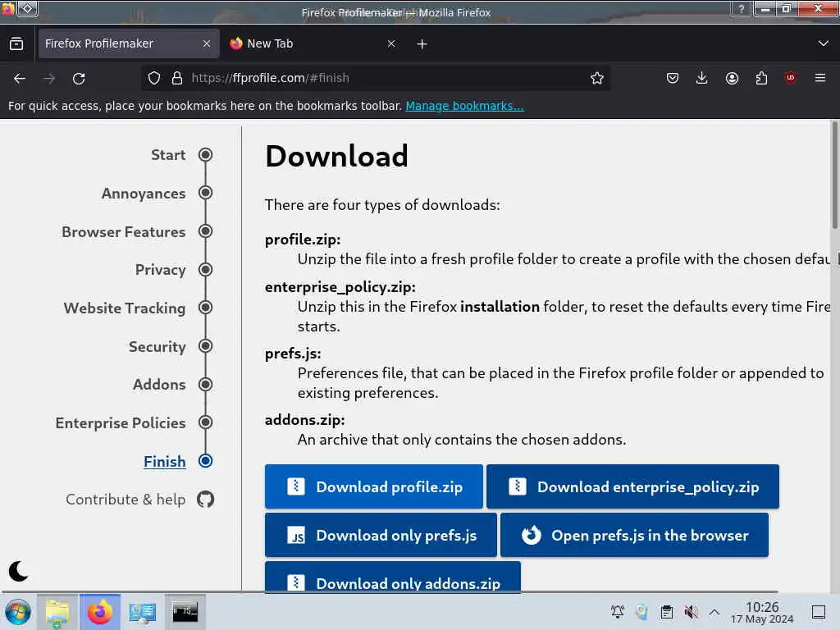Open the Firefox hamburger application menu
840x630 pixels.
[x=820, y=78]
